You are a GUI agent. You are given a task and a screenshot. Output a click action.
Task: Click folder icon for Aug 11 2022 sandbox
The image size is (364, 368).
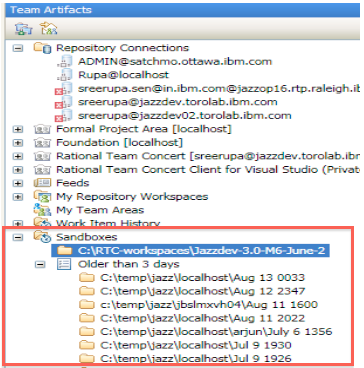coord(87,318)
